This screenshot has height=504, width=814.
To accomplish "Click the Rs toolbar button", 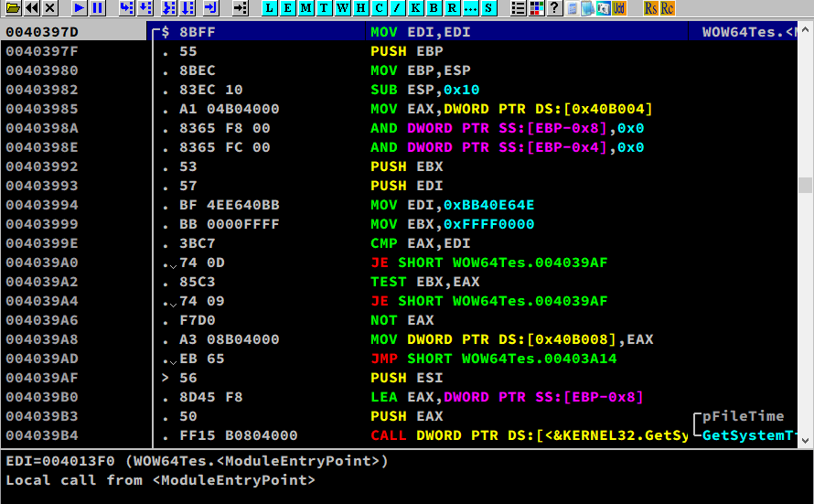I will click(x=650, y=8).
